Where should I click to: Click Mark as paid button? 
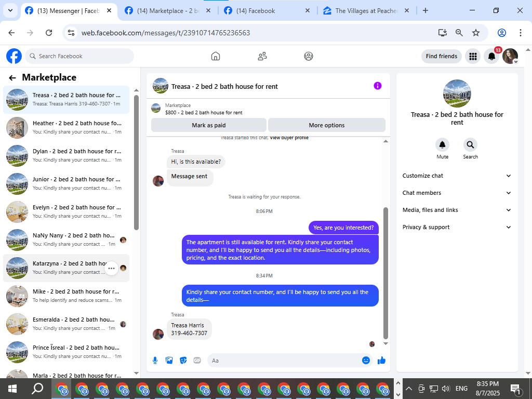(x=209, y=125)
